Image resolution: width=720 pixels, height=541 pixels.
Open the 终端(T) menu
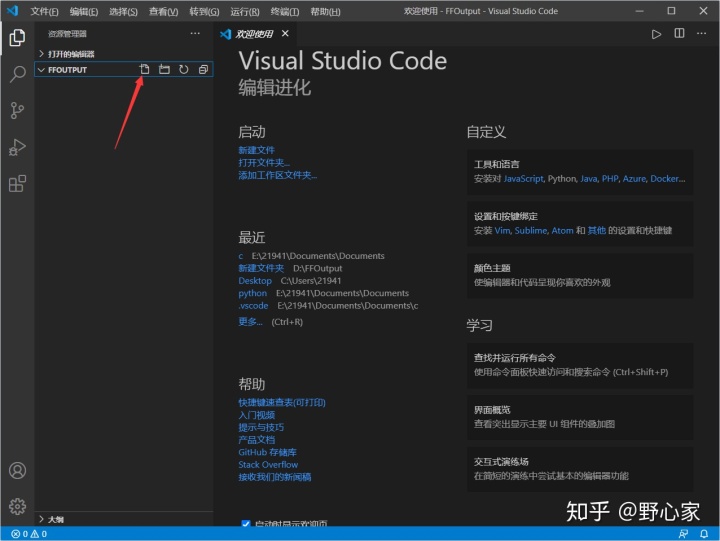point(285,11)
